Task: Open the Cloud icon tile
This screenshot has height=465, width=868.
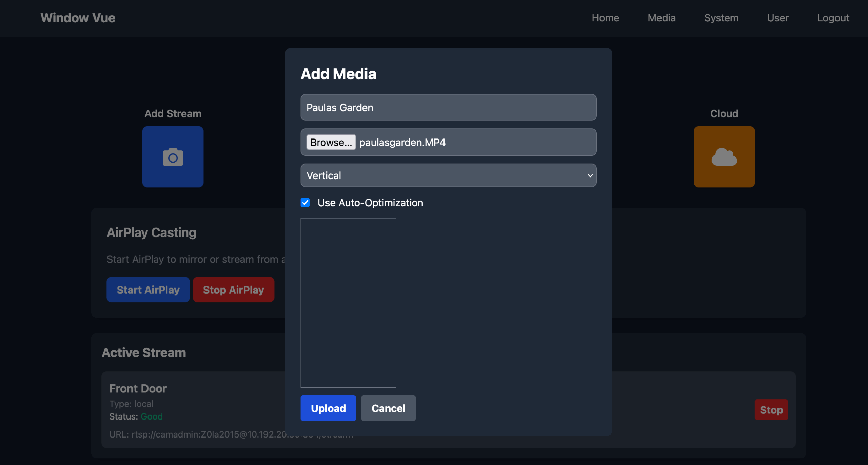Action: click(724, 157)
